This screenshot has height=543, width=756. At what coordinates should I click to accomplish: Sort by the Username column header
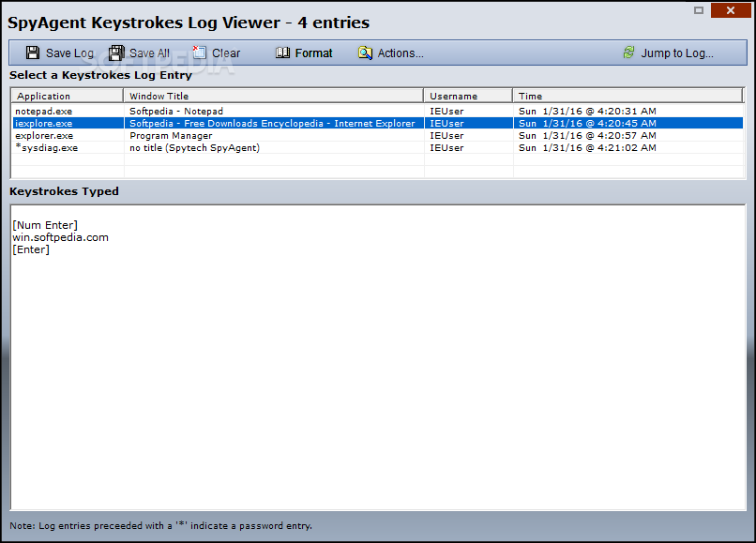468,96
